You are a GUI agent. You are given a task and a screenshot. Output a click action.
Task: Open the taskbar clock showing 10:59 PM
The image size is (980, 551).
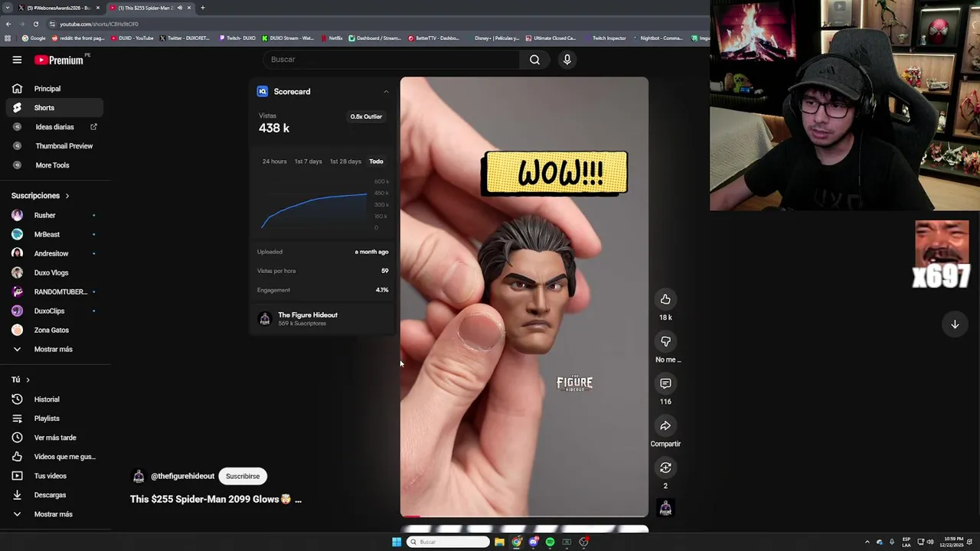tap(953, 542)
